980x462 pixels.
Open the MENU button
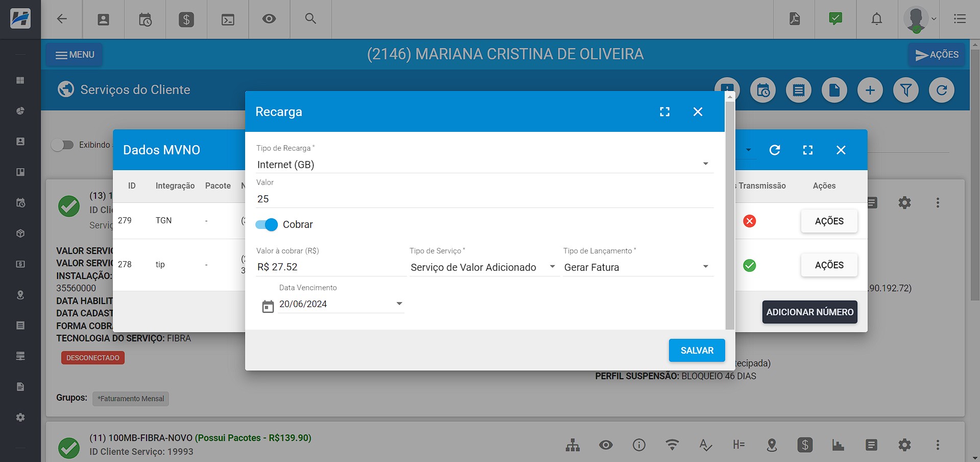(75, 55)
